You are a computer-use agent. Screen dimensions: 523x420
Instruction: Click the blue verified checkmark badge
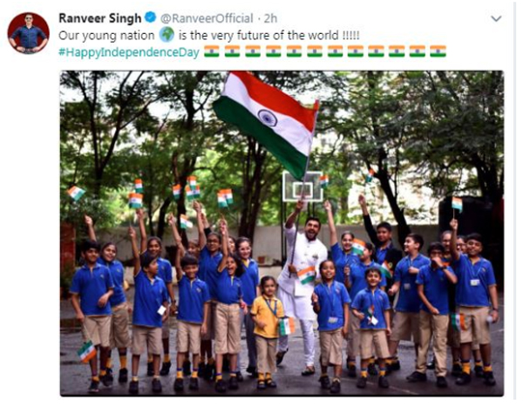[x=151, y=17]
